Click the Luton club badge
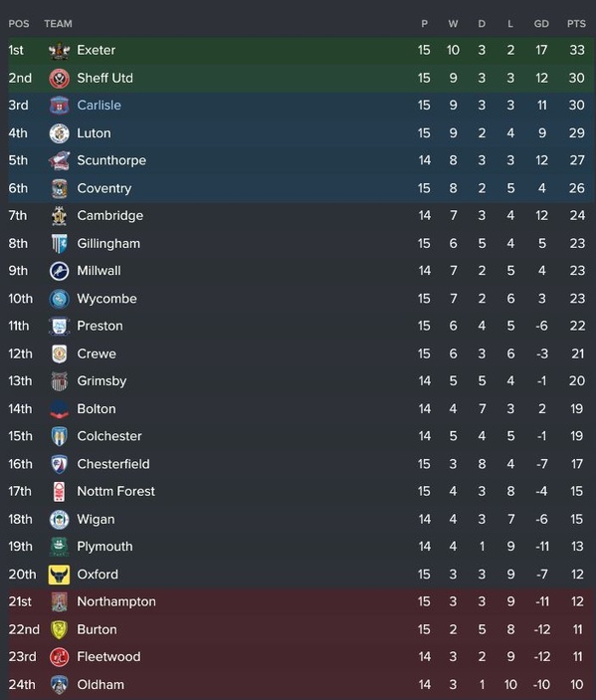Image resolution: width=596 pixels, height=700 pixels. click(59, 133)
